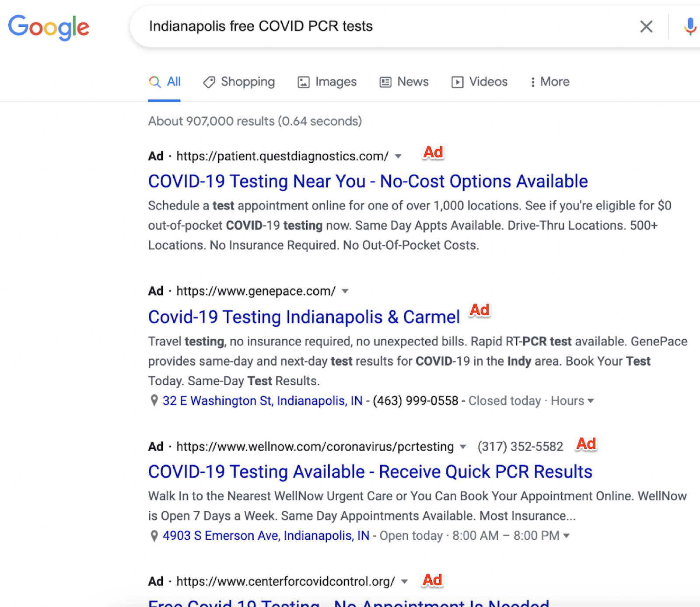Expand WellNow opening hours 8:00 AM – 8:00 PM
Screen dimensions: 700x607
coord(511,536)
